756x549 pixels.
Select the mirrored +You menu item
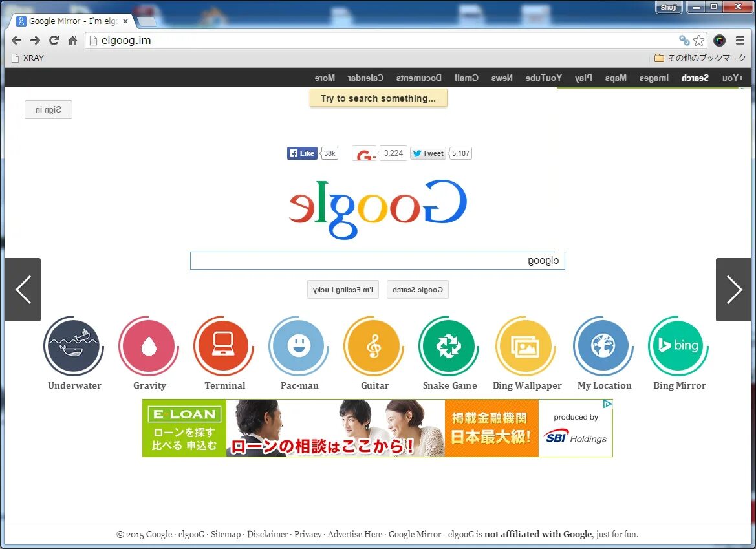pyautogui.click(x=733, y=78)
